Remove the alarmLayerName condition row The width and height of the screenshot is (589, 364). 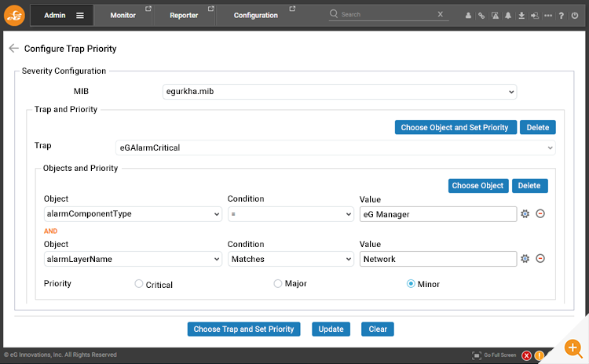(x=540, y=259)
